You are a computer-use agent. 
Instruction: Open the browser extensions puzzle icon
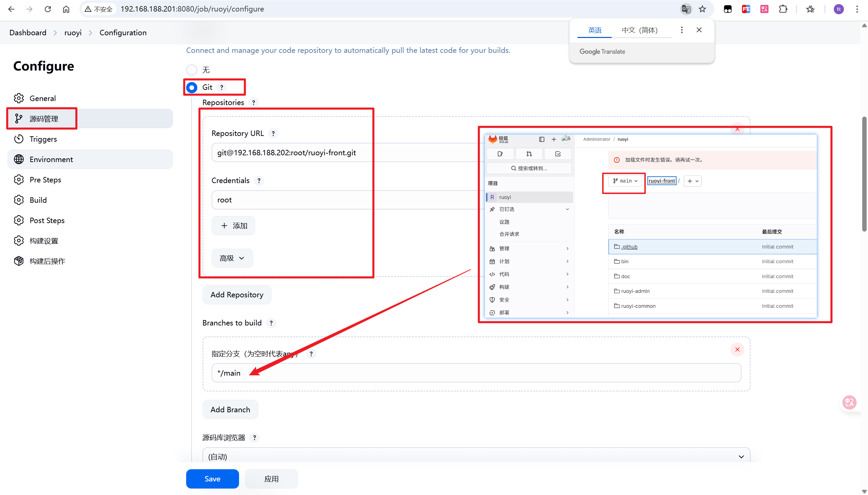(783, 9)
